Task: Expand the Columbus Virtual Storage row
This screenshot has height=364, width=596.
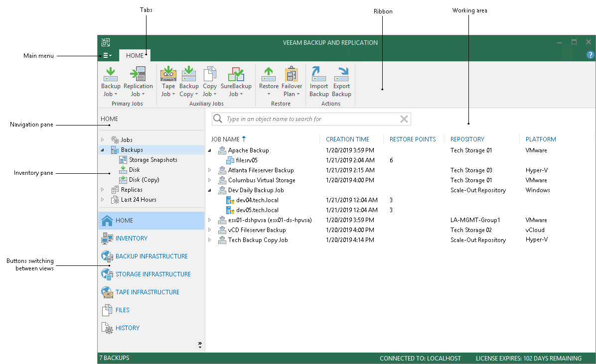Action: pyautogui.click(x=209, y=180)
